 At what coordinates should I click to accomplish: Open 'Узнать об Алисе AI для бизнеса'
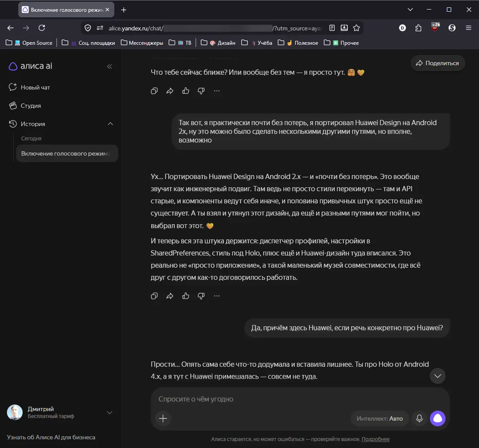point(51,437)
